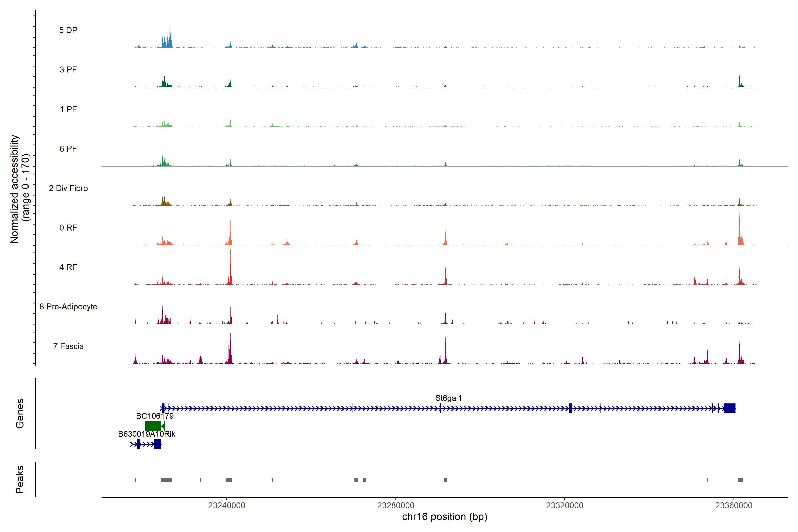Screen dimensions: 798x532
Task: Click the Peaks panel label
Action: tap(20, 479)
